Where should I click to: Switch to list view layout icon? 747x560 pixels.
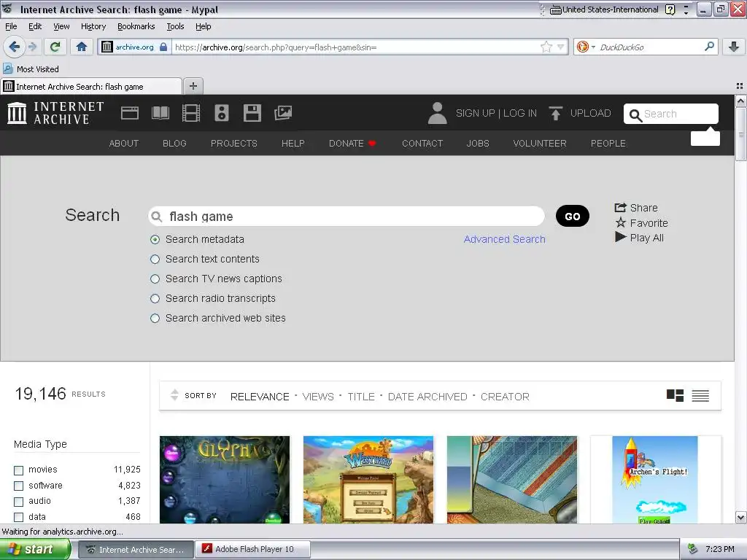[x=700, y=396]
